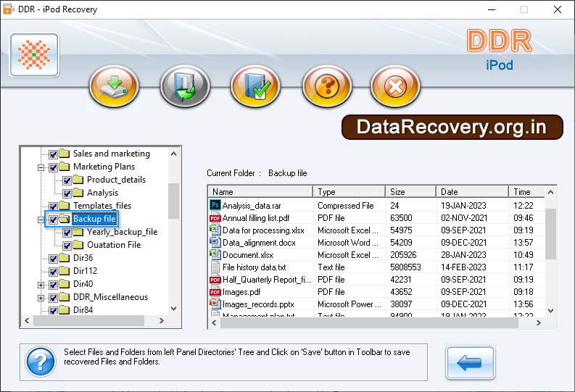Click the text file icon of File history data.txt

(x=215, y=267)
